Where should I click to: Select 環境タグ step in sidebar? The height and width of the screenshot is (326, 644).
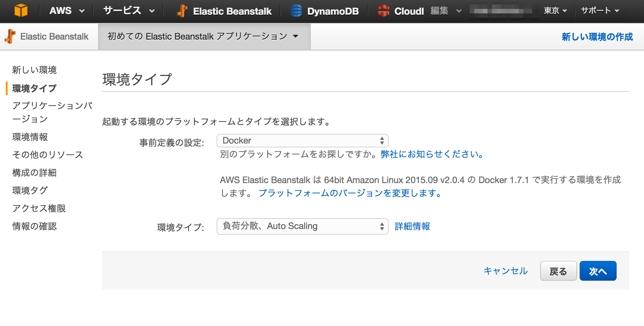[30, 190]
